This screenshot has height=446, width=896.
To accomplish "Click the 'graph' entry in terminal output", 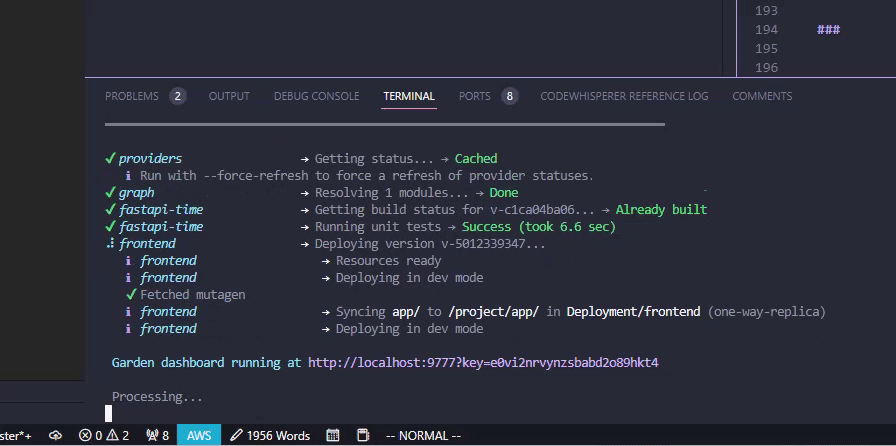I will pos(137,193).
